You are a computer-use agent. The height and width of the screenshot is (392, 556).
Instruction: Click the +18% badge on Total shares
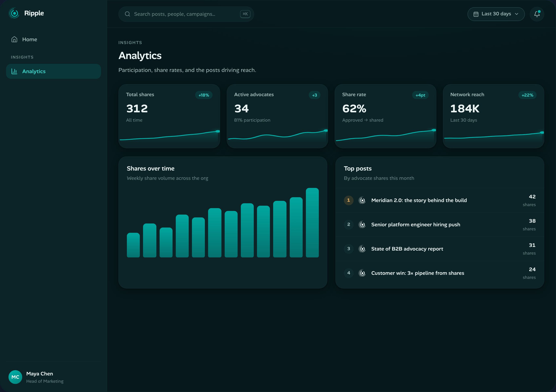pyautogui.click(x=204, y=95)
